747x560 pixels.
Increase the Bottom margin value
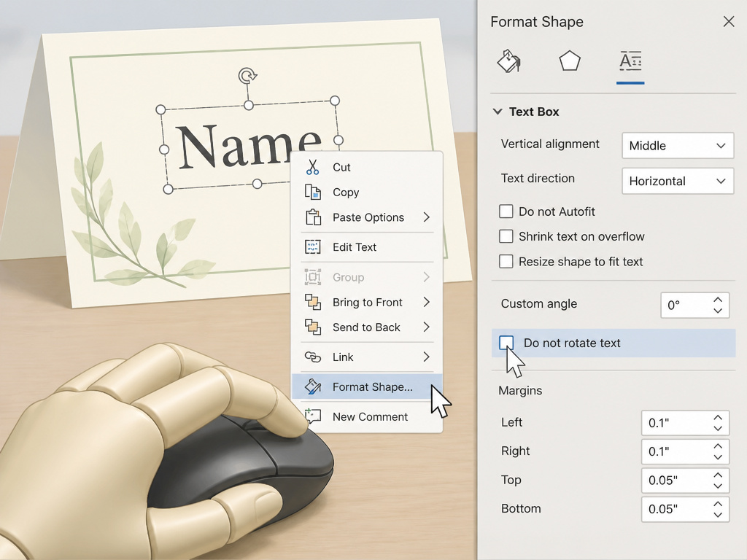click(718, 504)
